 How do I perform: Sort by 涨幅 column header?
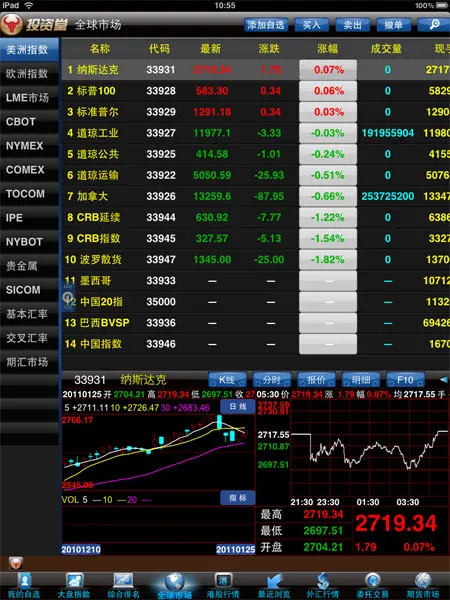[x=328, y=49]
